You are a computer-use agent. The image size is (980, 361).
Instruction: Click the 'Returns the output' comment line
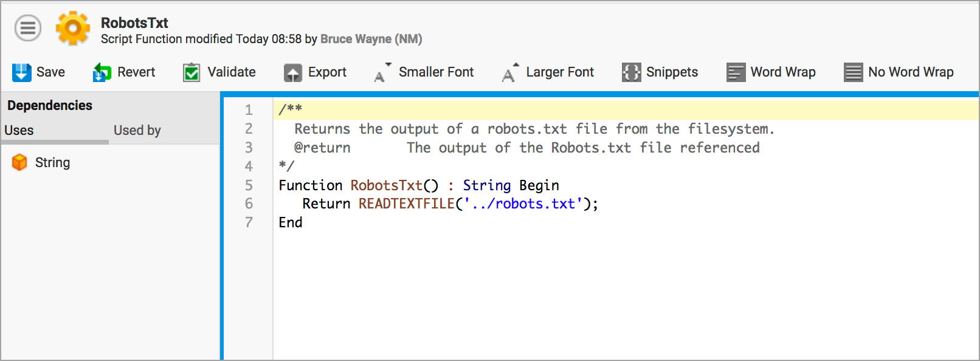click(534, 129)
